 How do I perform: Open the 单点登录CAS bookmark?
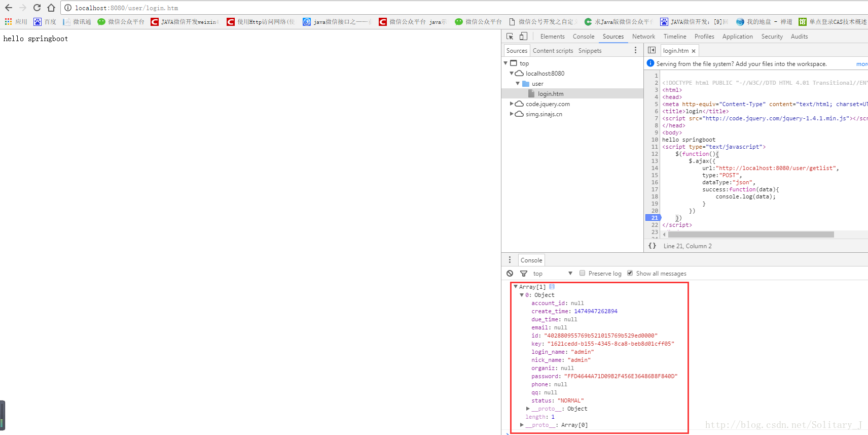pos(833,22)
